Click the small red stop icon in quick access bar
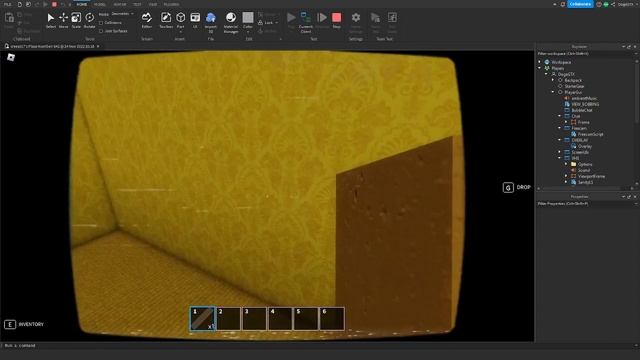This screenshot has width=640, height=360. click(54, 4)
